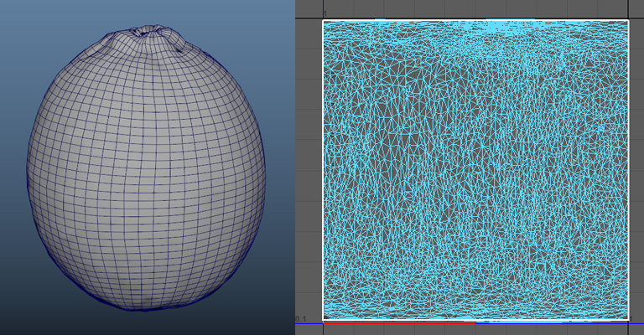Viewport: 644px width, 335px height.
Task: Click the UV square's top-left corner
Action: click(324, 21)
